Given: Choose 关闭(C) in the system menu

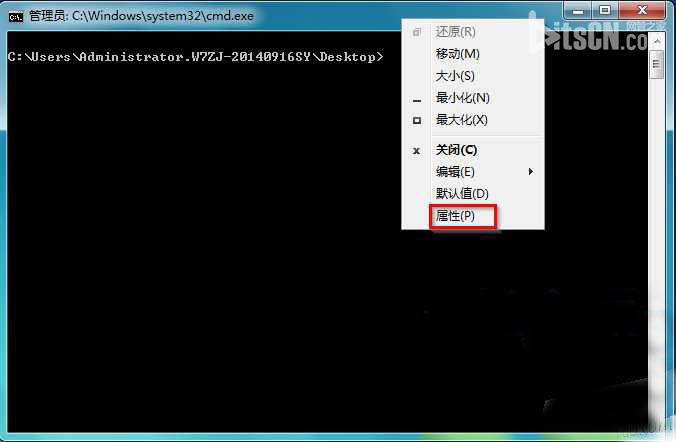Looking at the screenshot, I should click(x=473, y=150).
